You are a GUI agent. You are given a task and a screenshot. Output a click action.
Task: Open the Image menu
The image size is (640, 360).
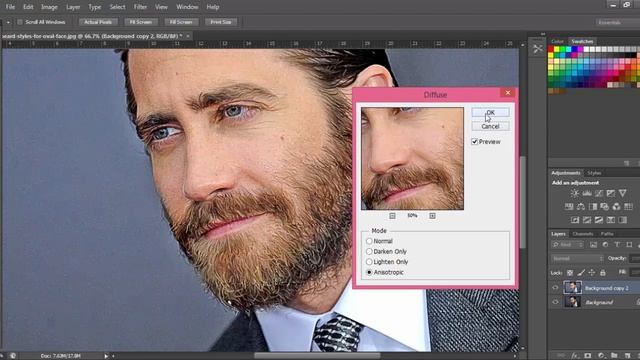(49, 7)
